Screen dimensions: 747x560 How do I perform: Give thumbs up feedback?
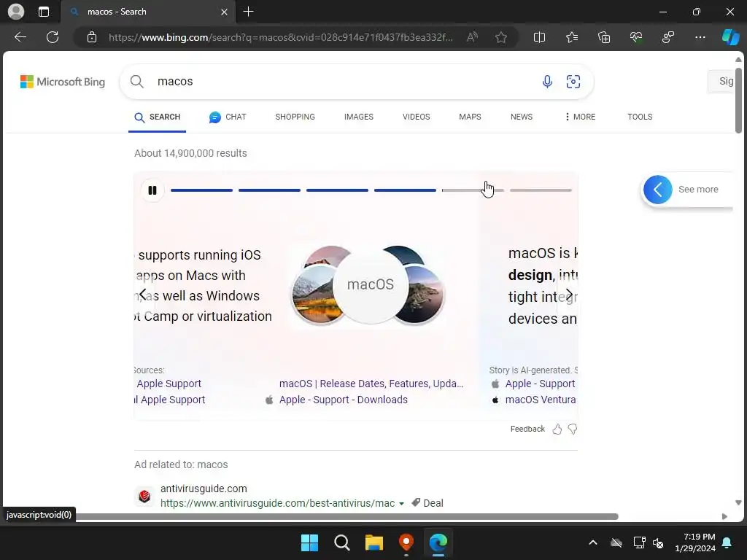[557, 429]
